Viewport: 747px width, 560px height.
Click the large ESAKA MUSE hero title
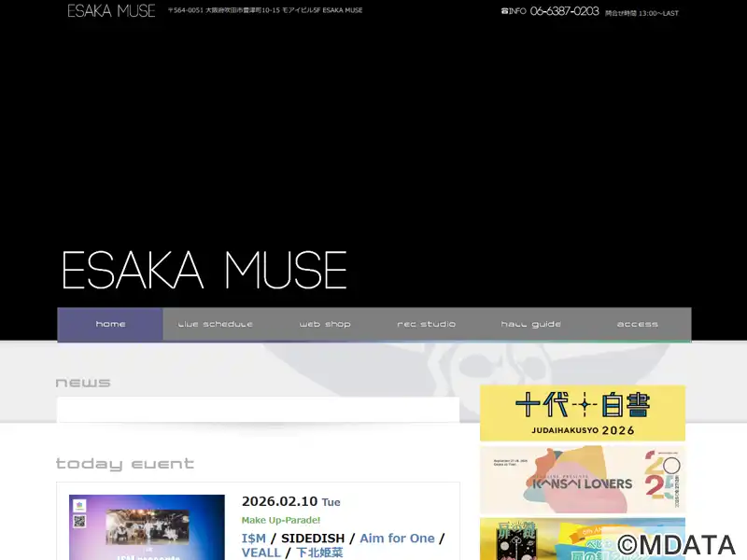[204, 270]
